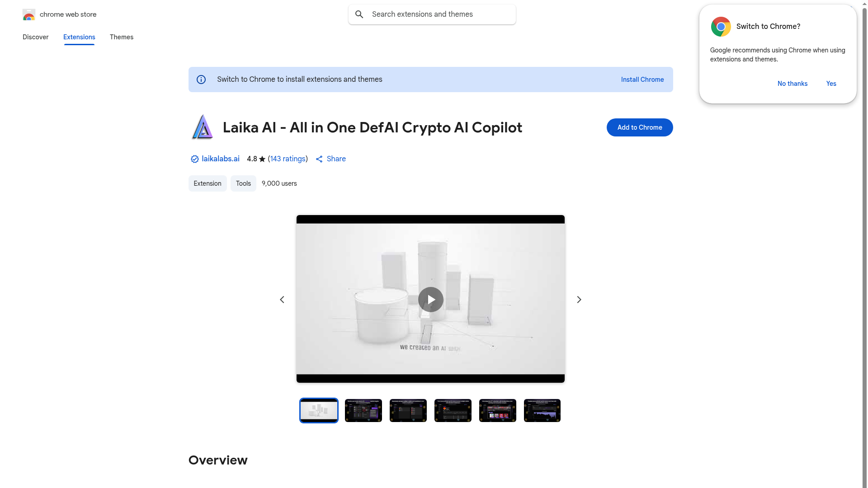
Task: Dismiss the popup with No thanks
Action: [x=793, y=84]
